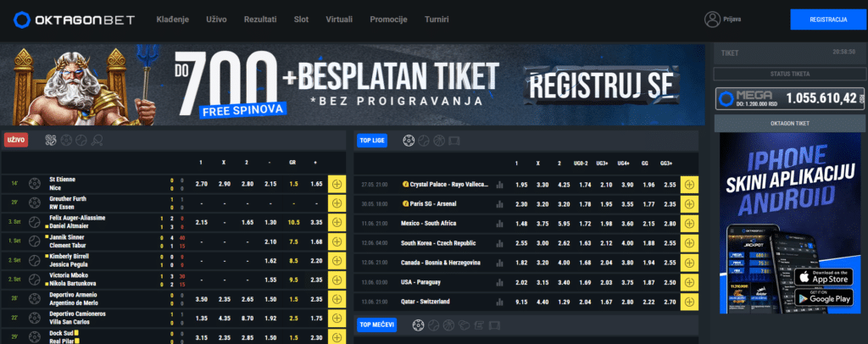
Task: Open statistics icon for South Korea - Czech Republic
Action: pos(500,243)
